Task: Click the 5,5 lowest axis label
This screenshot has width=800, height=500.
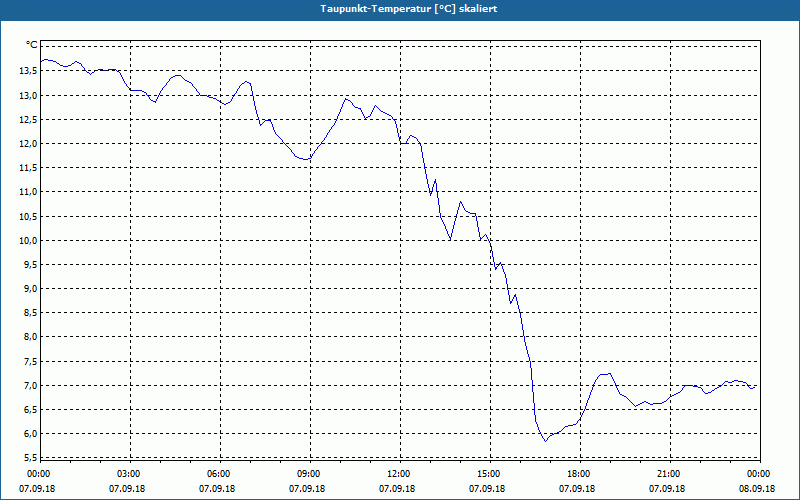Action: (30, 457)
